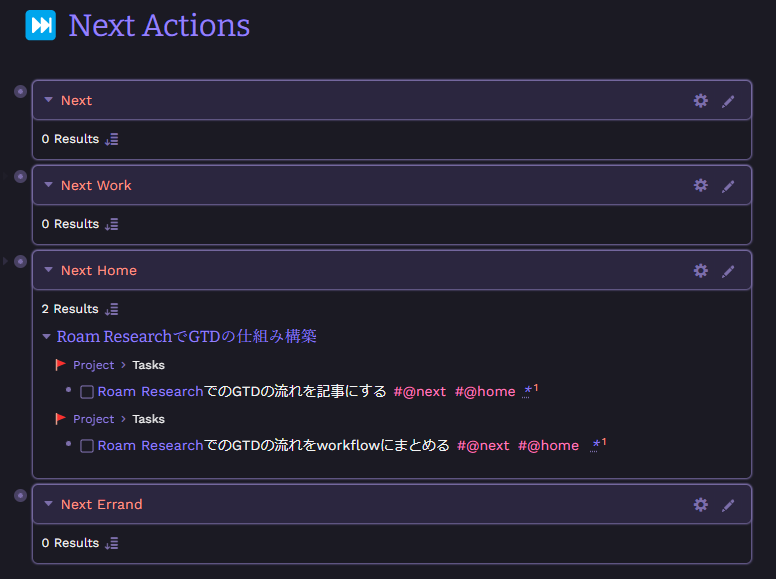The height and width of the screenshot is (579, 776).
Task: Open #@home tag on 記事にする task
Action: pyautogui.click(x=485, y=391)
